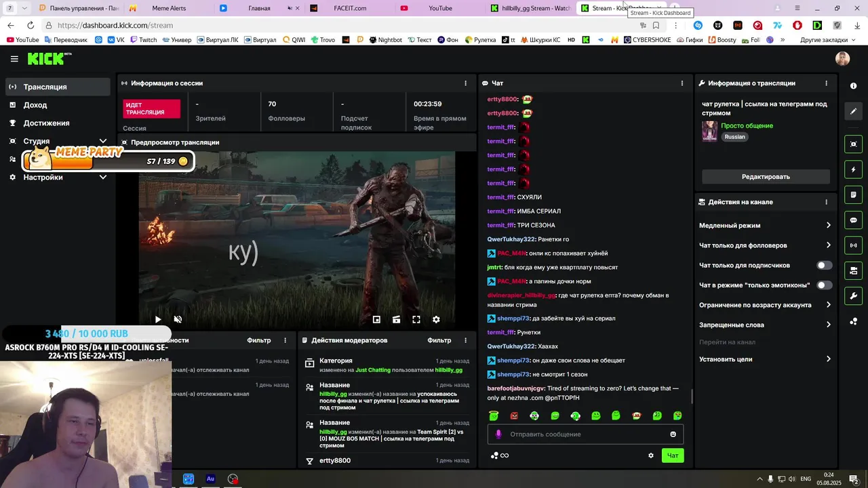Toggle subscribers-only chat switch
The width and height of the screenshot is (868, 488).
pos(824,266)
